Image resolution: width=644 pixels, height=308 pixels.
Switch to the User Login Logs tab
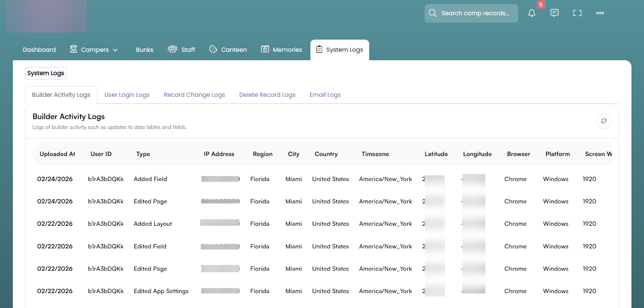[x=127, y=95]
